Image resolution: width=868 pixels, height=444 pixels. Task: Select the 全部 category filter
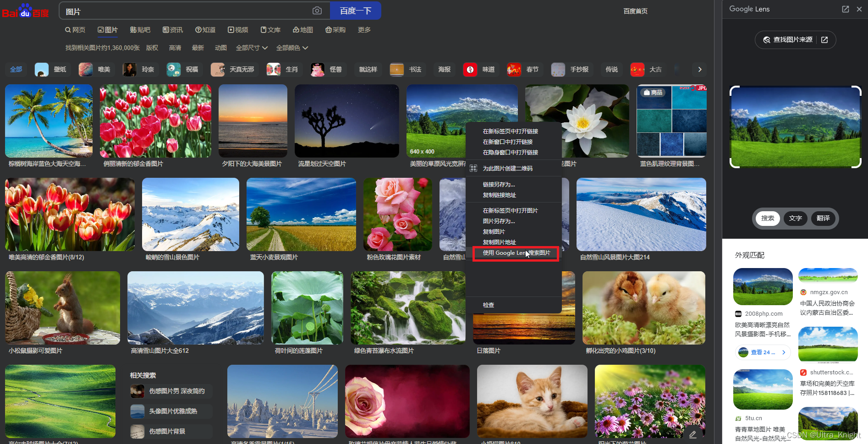[16, 70]
